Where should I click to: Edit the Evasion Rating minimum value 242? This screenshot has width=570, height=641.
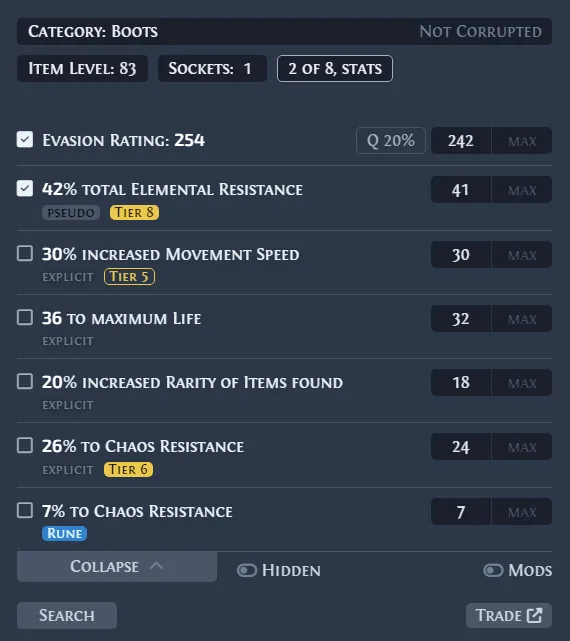click(461, 141)
